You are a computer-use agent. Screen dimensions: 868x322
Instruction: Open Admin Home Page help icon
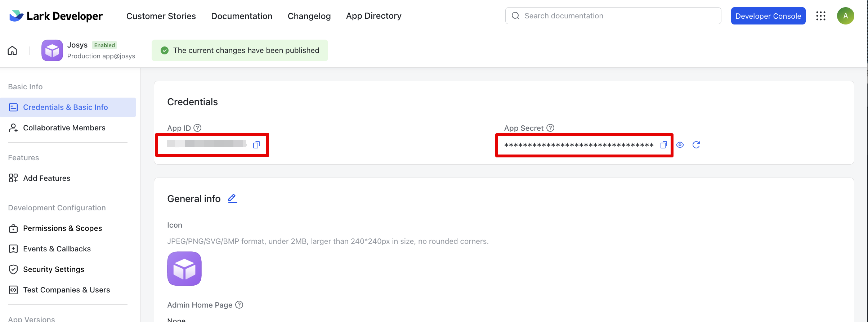tap(239, 305)
